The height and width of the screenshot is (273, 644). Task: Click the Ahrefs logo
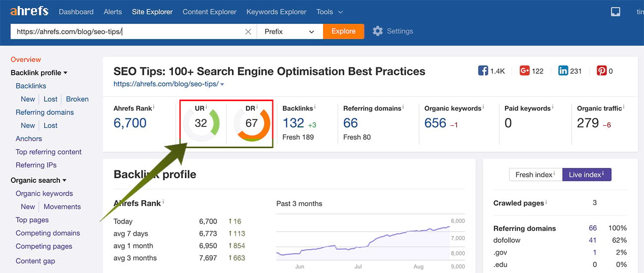click(29, 11)
